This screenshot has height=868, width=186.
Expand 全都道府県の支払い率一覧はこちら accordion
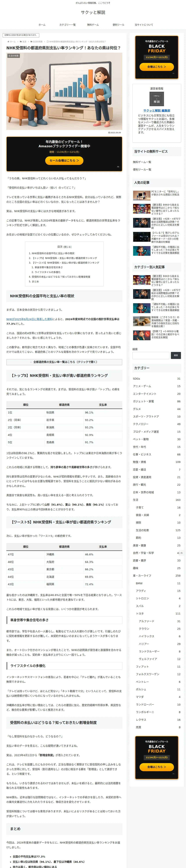point(64,362)
